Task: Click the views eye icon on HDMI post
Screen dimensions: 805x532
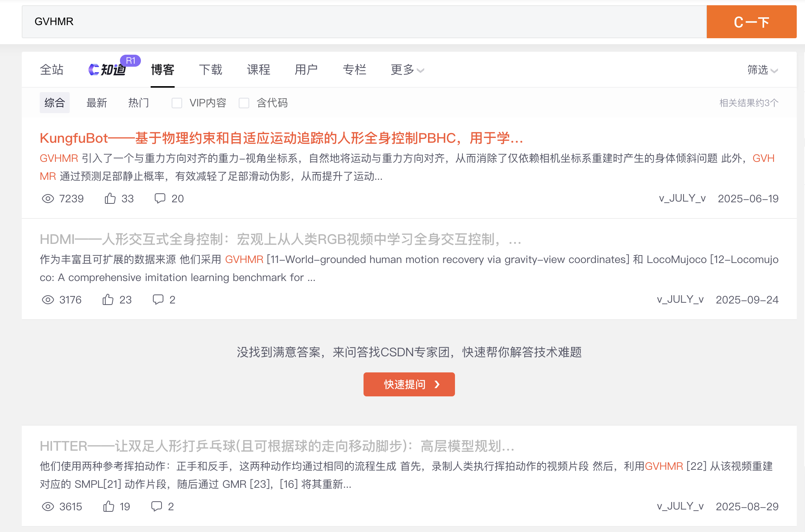Action: [x=48, y=300]
